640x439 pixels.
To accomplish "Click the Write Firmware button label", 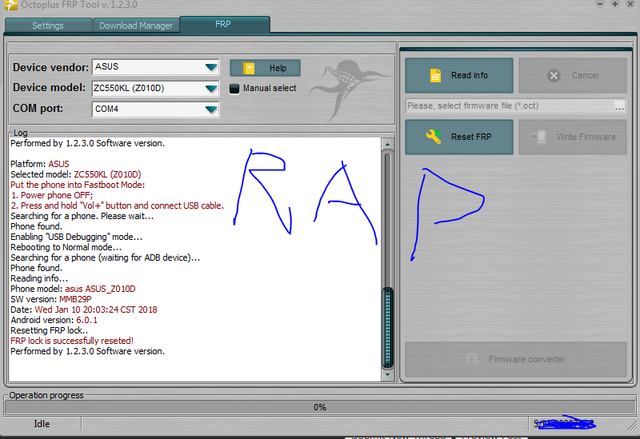I will click(586, 137).
